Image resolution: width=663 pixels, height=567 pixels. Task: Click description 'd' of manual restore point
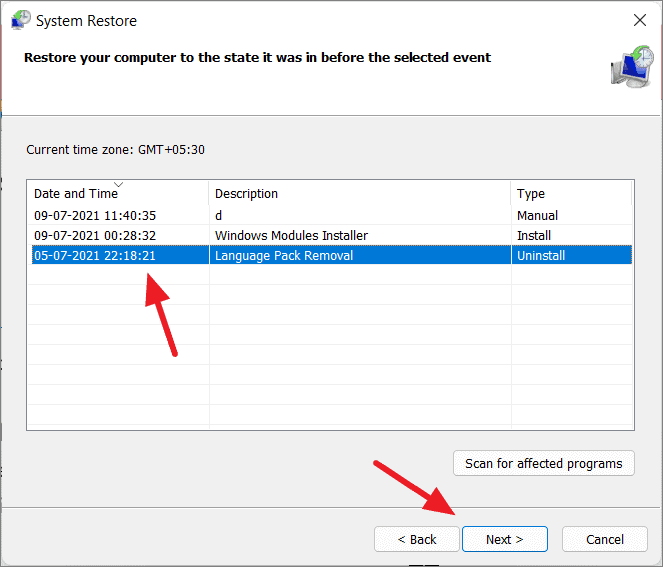218,216
